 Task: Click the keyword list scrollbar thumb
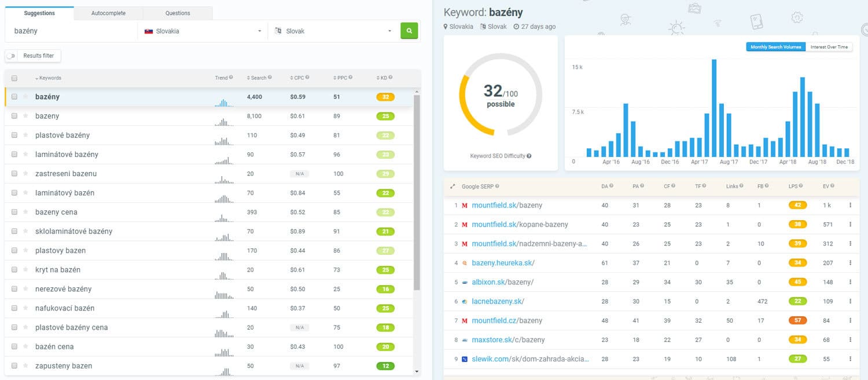point(417,191)
